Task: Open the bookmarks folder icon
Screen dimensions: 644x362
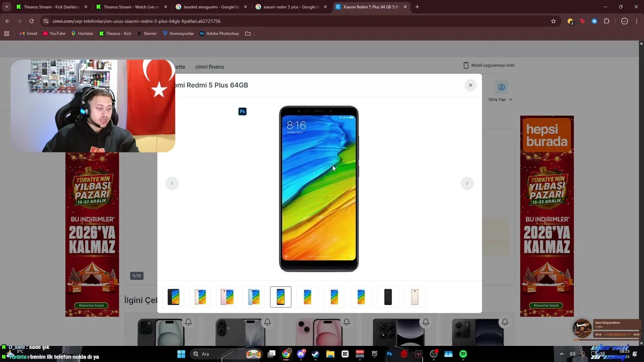Action: 248,34
